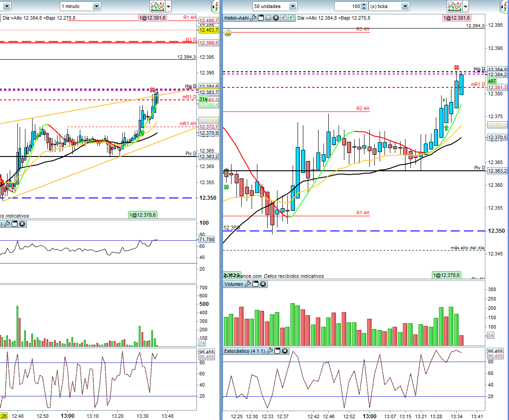This screenshot has width=509, height=420.
Task: Click green up-arrow buy icon on Heikin-Ashi bar
Action: point(291,18)
